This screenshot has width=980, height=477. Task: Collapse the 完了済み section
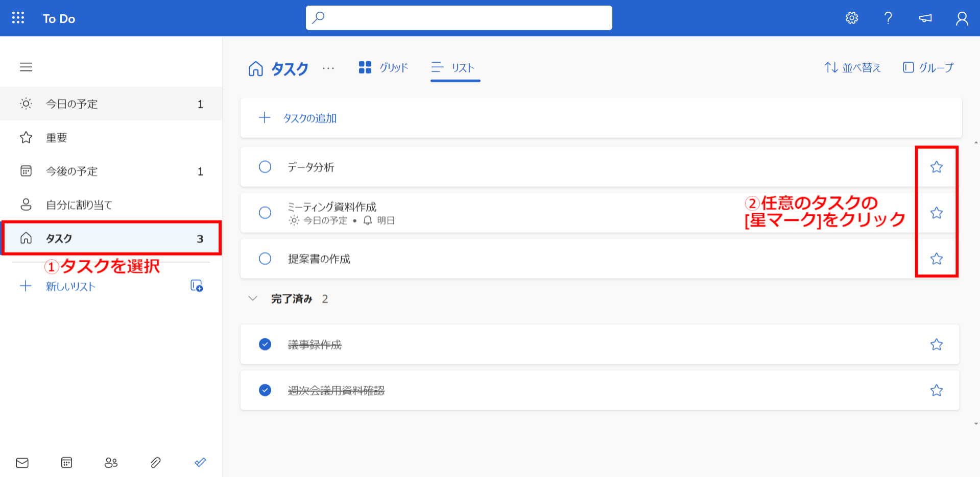point(253,298)
